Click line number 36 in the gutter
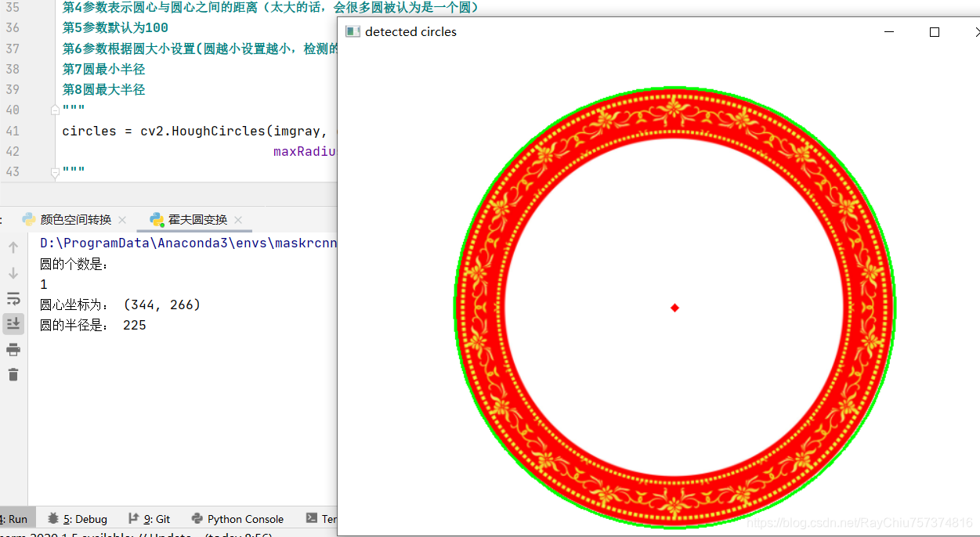 coord(12,27)
